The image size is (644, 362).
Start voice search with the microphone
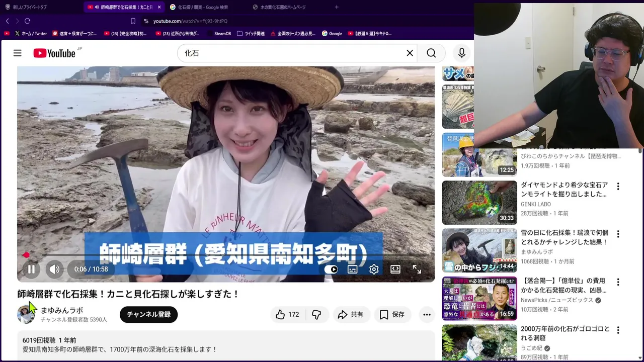(x=461, y=53)
